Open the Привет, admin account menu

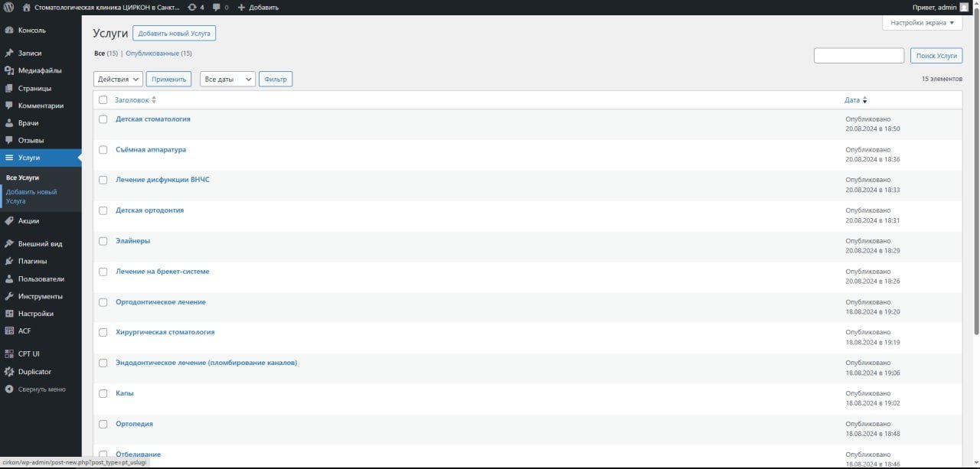click(x=940, y=7)
